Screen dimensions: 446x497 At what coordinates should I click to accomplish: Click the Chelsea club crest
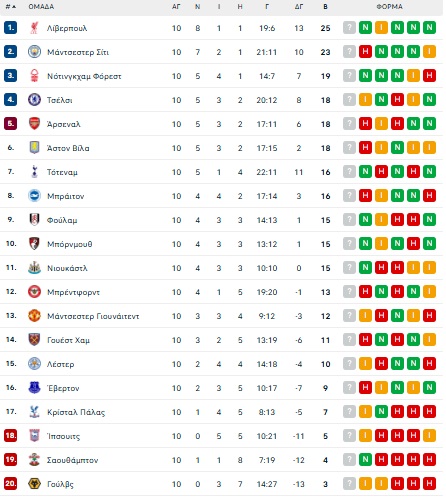click(x=34, y=100)
